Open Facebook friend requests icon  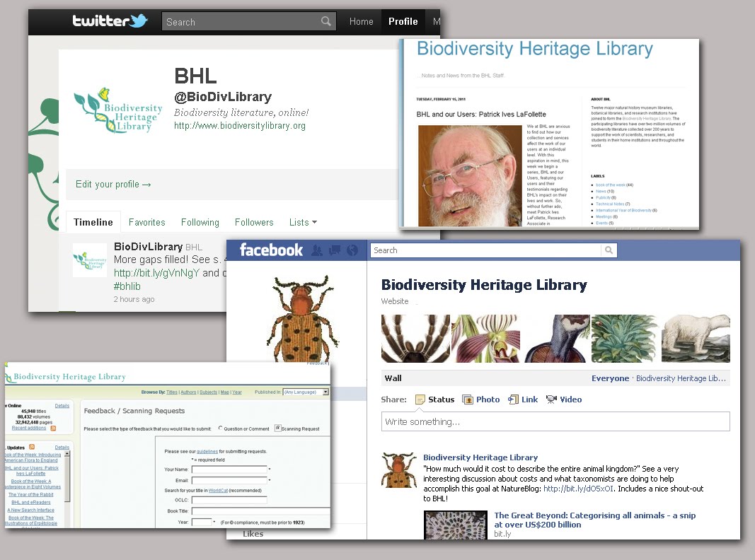(x=316, y=250)
